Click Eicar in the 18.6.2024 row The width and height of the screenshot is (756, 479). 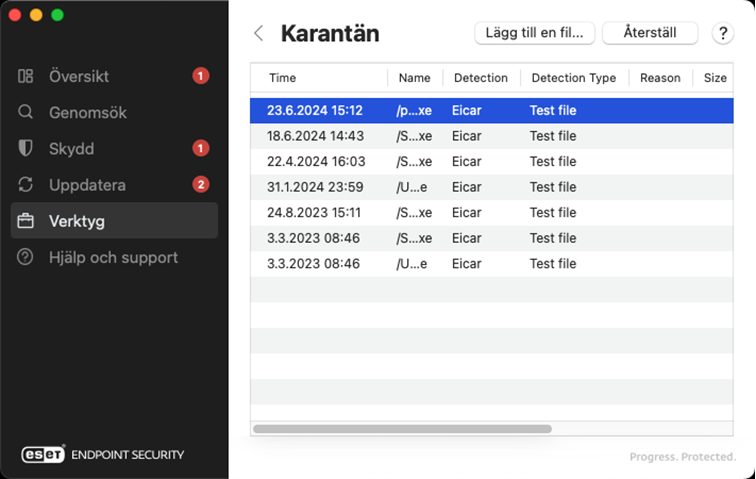pos(466,136)
